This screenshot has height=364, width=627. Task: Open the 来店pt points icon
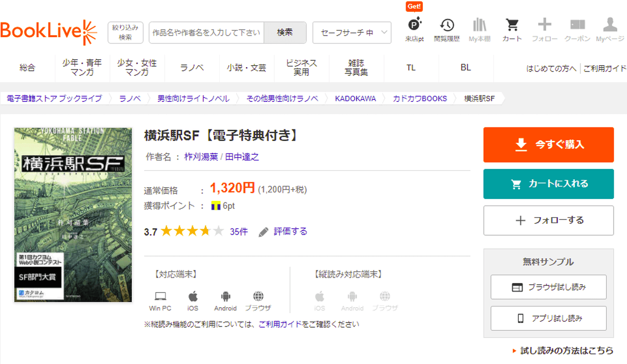[414, 29]
